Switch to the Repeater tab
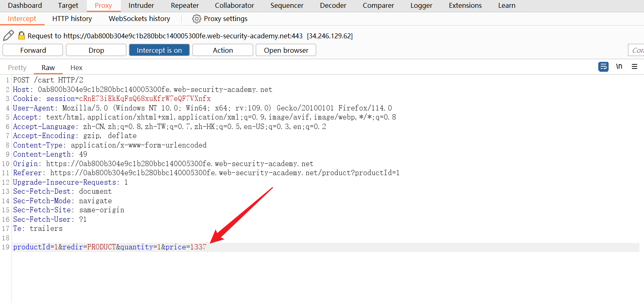The image size is (644, 303). pyautogui.click(x=184, y=6)
